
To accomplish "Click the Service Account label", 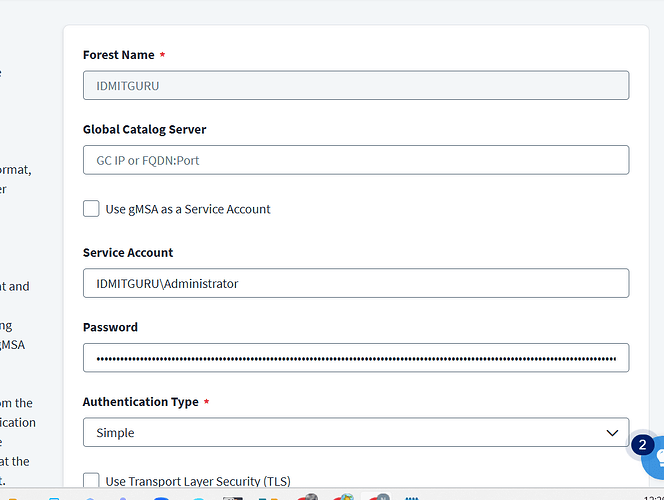I will [x=127, y=253].
